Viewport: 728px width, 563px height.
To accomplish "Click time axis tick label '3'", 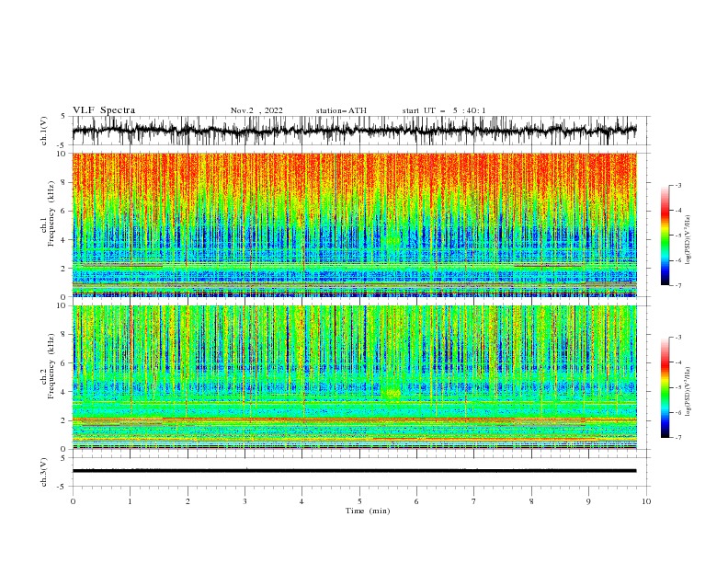I will (x=245, y=501).
